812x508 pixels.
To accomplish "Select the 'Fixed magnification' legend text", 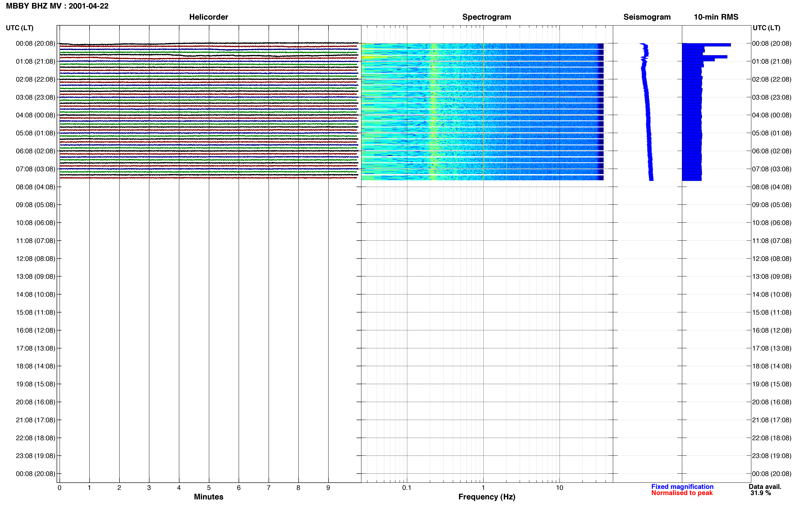I will [x=682, y=486].
